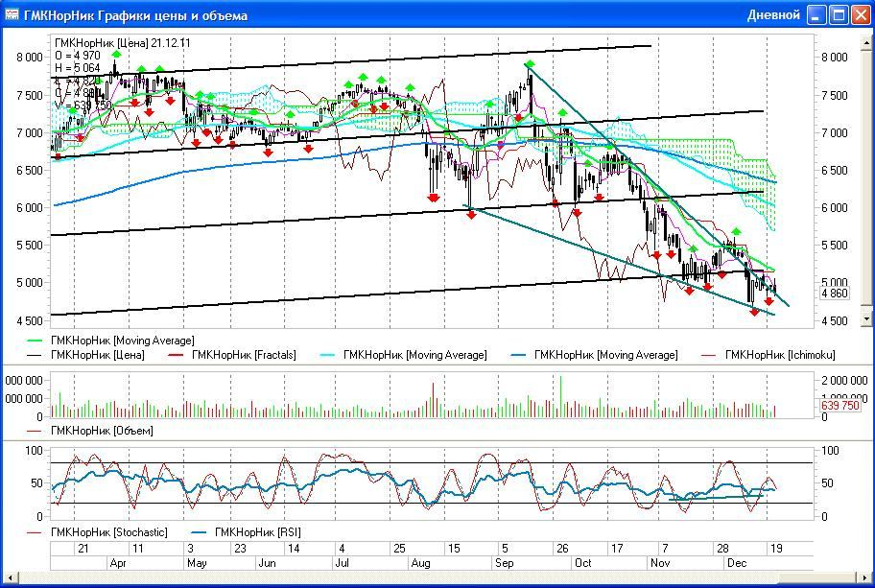Select the dark blue Moving Average legend label
Image resolution: width=875 pixels, height=588 pixels.
(606, 355)
